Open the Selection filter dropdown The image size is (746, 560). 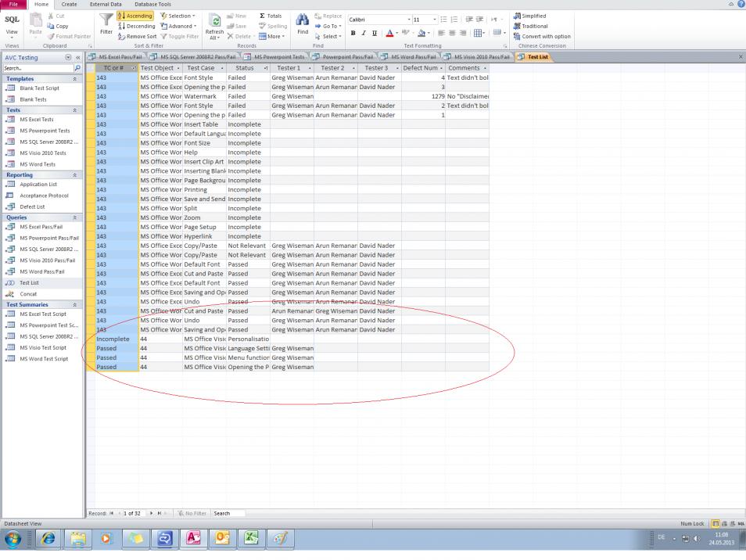tap(178, 16)
